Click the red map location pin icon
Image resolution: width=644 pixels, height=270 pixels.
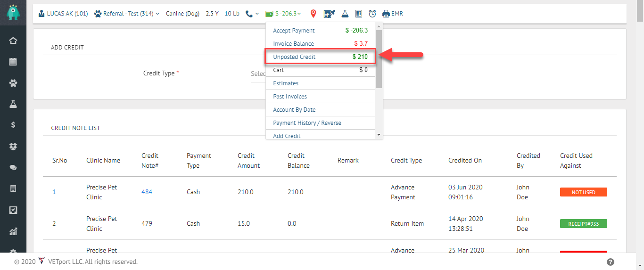coord(313,14)
